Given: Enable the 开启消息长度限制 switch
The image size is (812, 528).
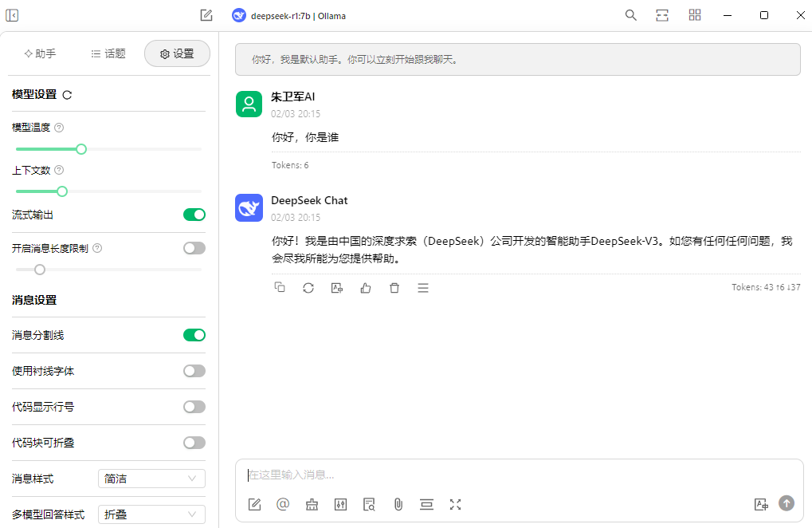Looking at the screenshot, I should point(194,248).
